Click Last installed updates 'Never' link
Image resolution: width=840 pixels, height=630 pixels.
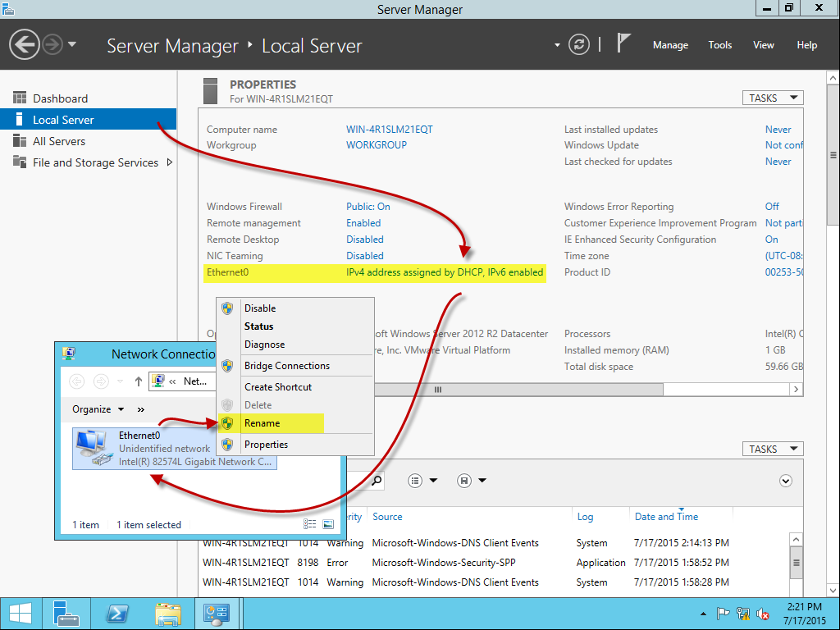778,129
